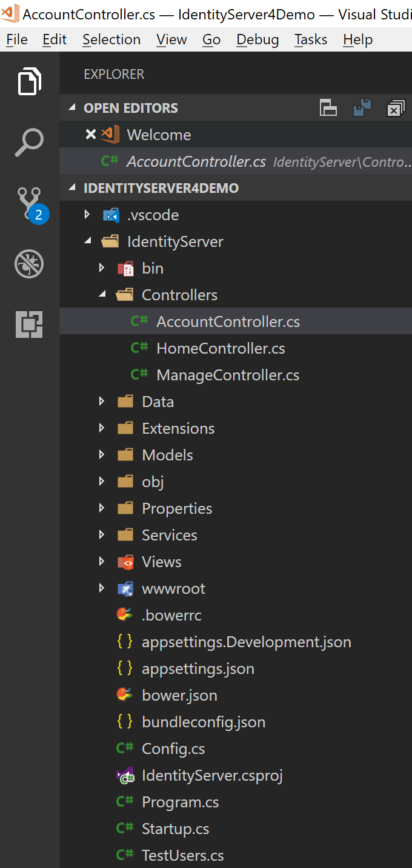The width and height of the screenshot is (412, 868).
Task: Open the Edit menu
Action: pos(55,39)
